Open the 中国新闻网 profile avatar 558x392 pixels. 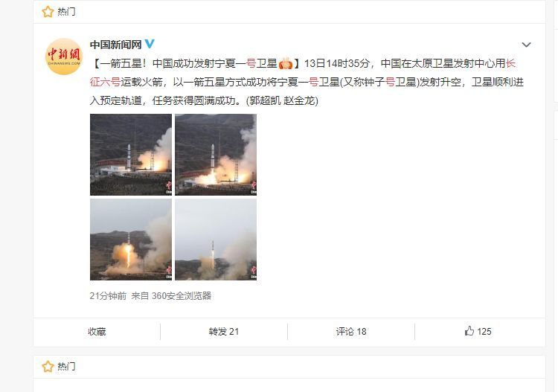point(64,57)
